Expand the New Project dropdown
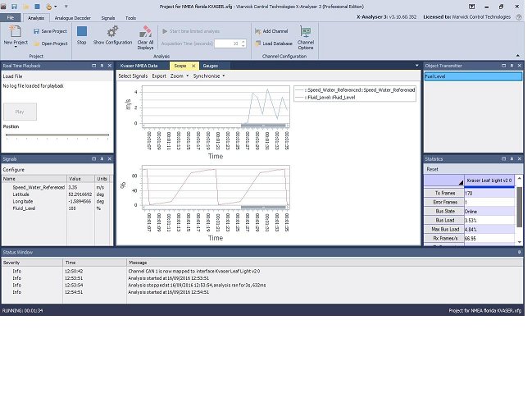The image size is (532, 398). click(15, 47)
